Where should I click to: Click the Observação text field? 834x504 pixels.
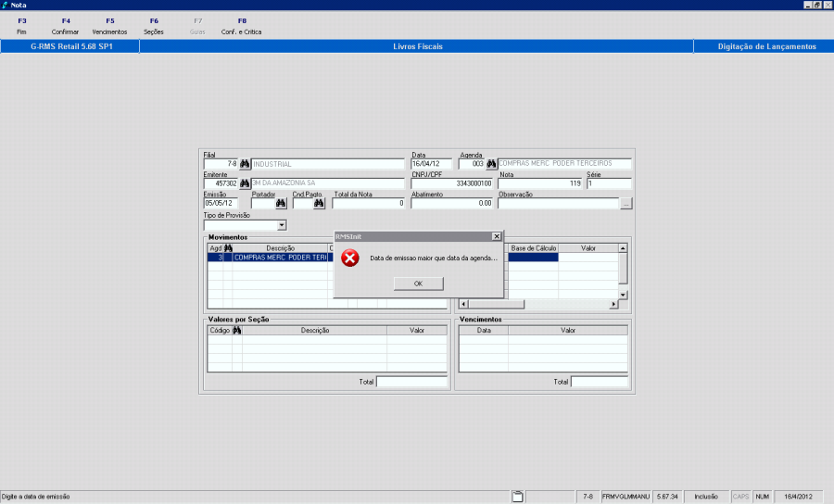point(559,203)
